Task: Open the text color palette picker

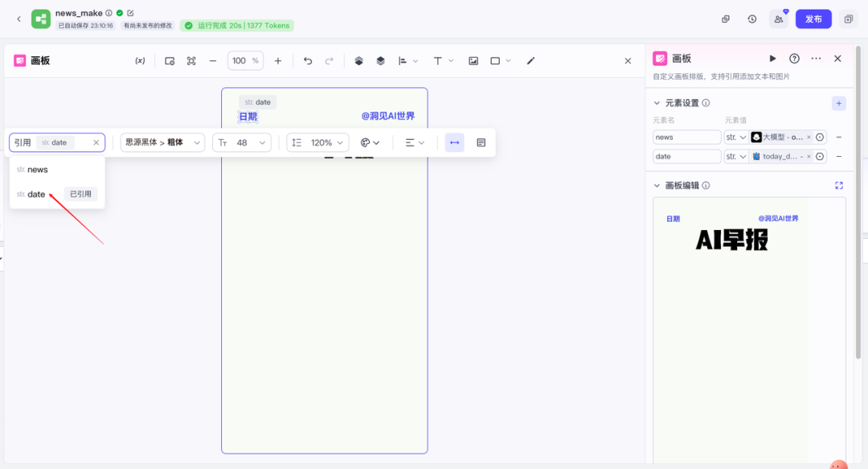Action: point(370,142)
